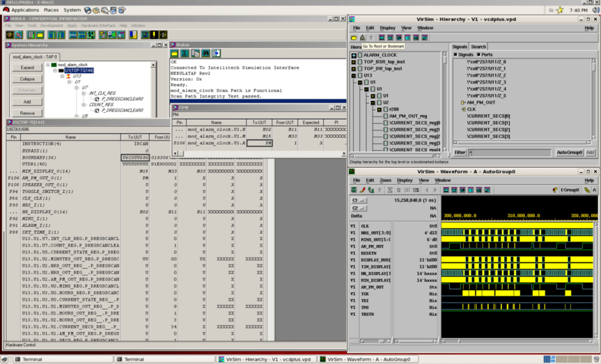Click the AutoGroup0 button
601x364 pixels.
(569, 152)
